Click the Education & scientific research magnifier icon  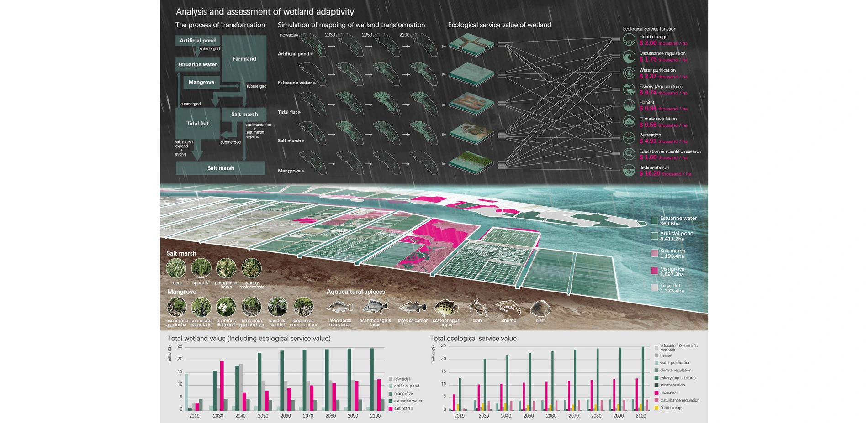pyautogui.click(x=629, y=154)
